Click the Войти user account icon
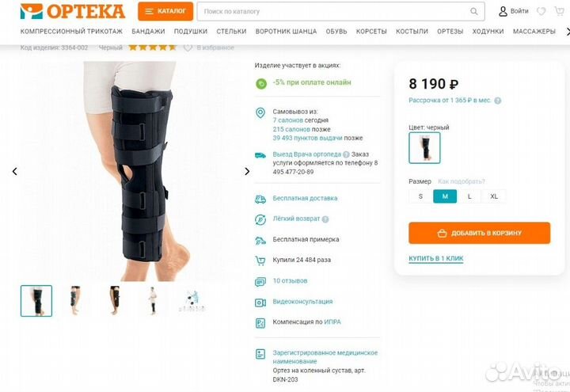The image size is (570, 392). pos(503,11)
